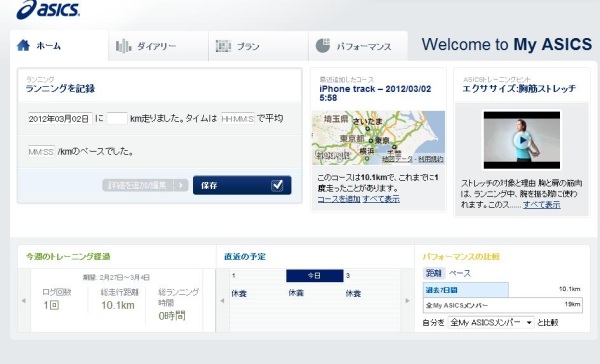Click the date field 2012年03月02日

(x=60, y=119)
